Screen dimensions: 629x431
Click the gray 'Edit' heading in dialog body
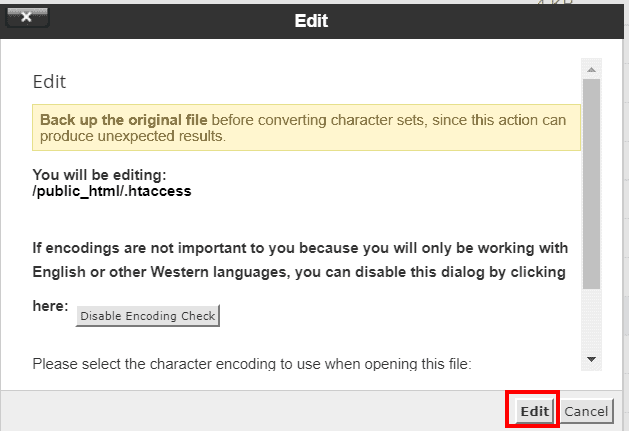tap(49, 82)
